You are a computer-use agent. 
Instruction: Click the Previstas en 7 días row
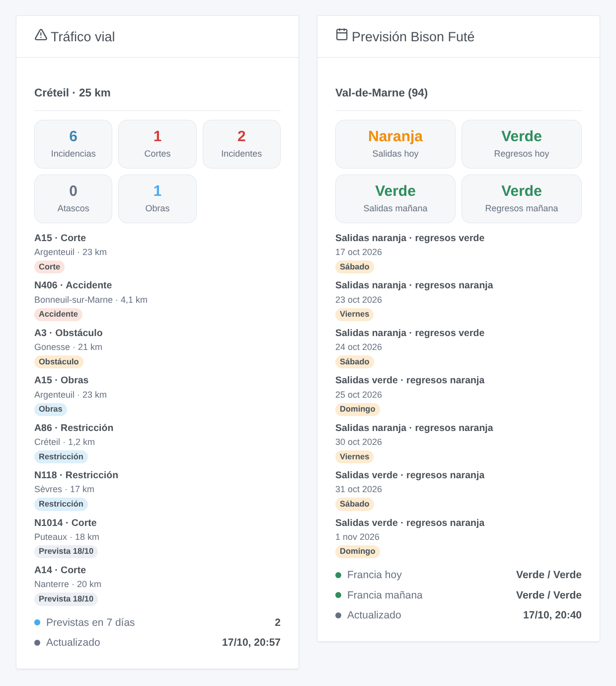[157, 622]
